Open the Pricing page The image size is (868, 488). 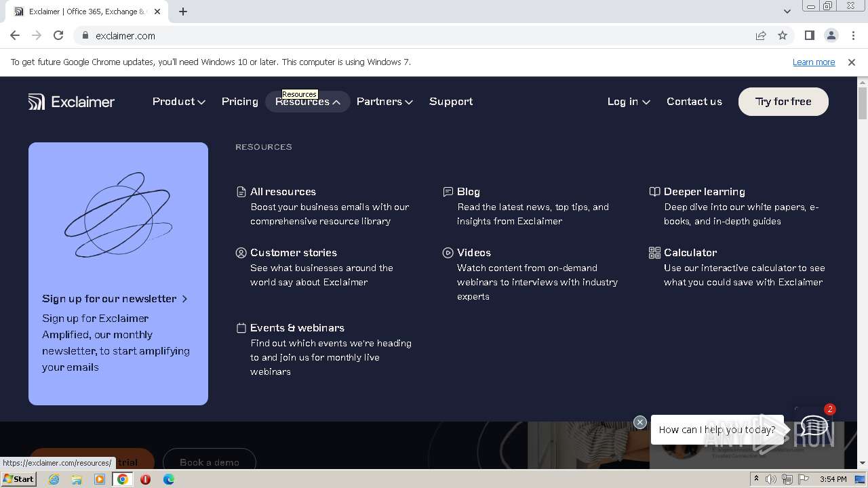240,102
